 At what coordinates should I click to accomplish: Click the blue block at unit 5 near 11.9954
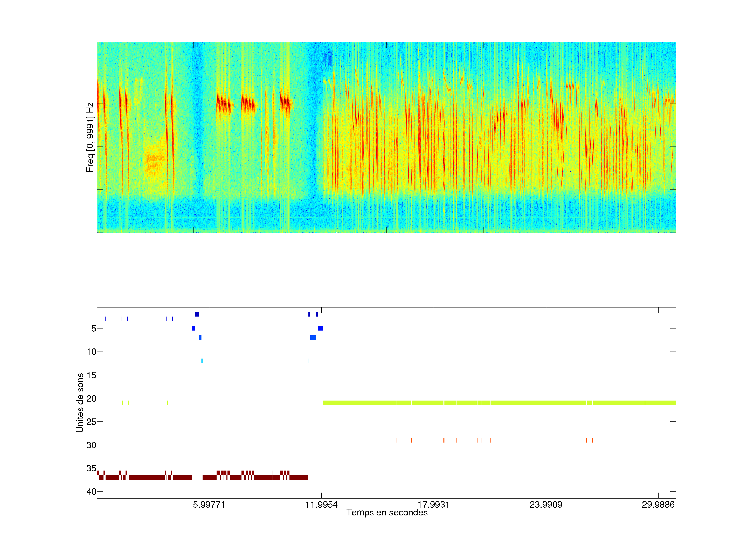[x=320, y=328]
